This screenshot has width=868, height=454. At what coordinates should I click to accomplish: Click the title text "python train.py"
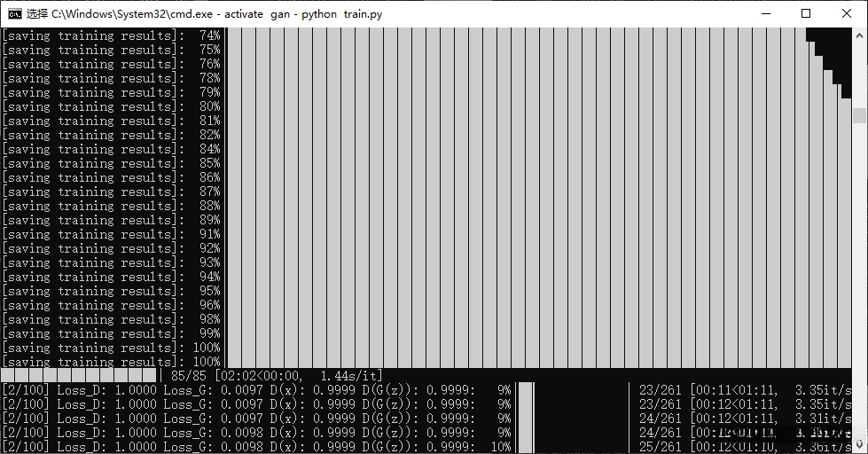click(x=341, y=14)
